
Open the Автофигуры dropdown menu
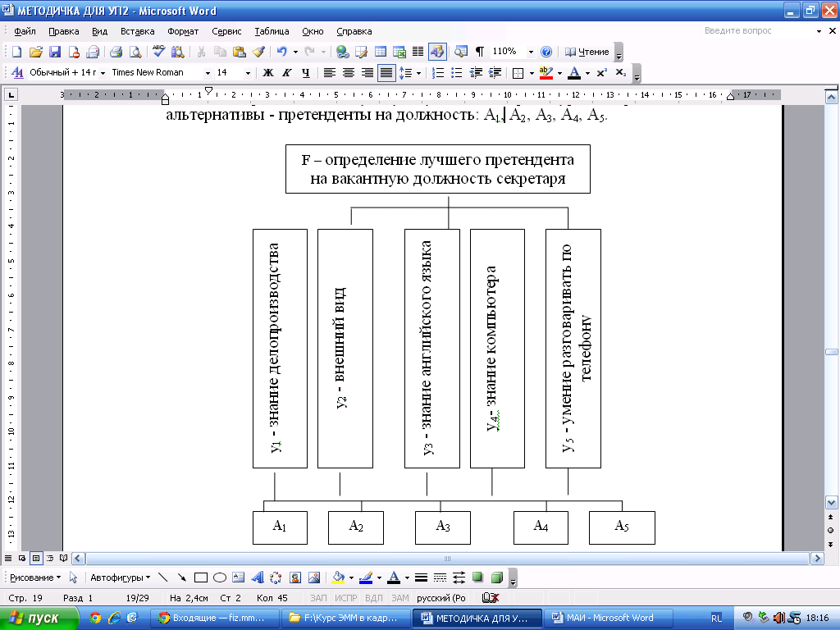[120, 577]
